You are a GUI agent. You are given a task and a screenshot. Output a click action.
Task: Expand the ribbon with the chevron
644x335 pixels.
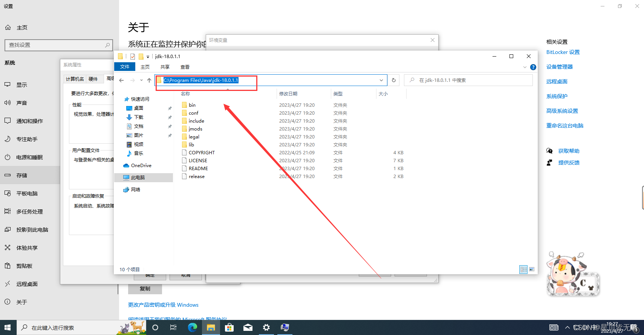click(x=525, y=67)
